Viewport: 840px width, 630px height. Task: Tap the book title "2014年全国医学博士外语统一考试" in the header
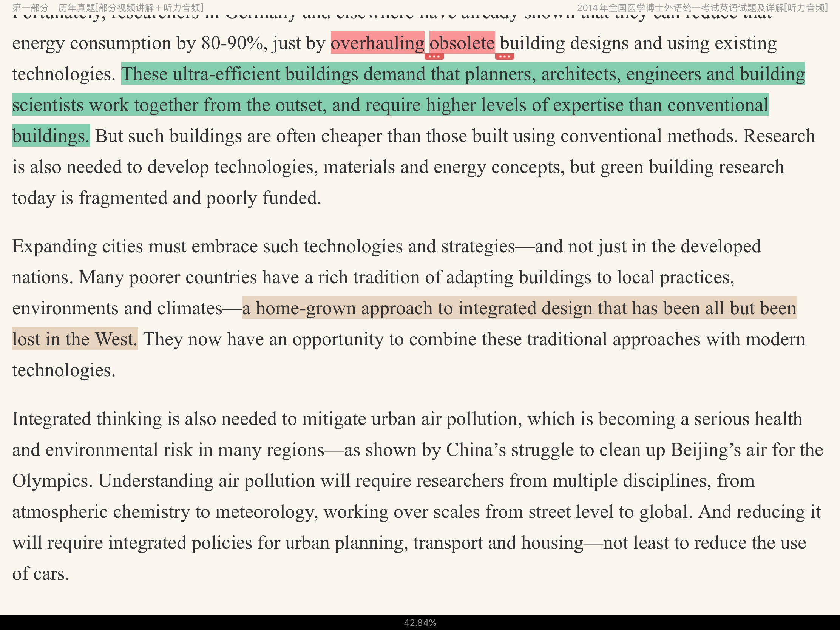702,8
